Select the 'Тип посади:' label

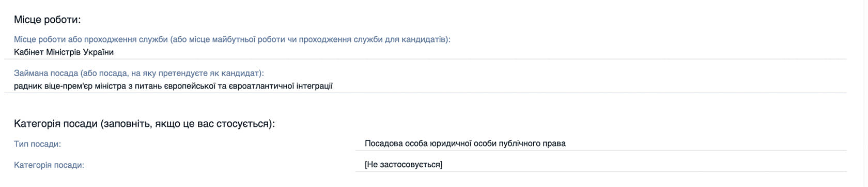[37, 144]
